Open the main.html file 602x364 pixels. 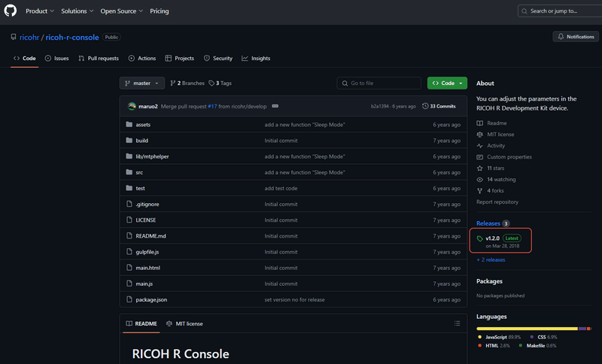click(147, 268)
